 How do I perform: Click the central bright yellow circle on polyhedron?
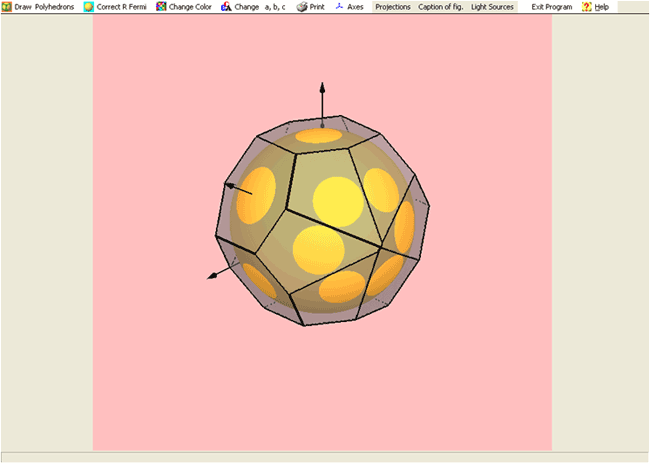tap(338, 202)
